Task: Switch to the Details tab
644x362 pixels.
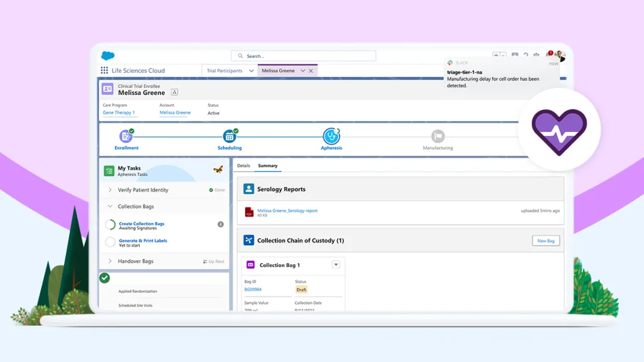Action: tap(243, 166)
